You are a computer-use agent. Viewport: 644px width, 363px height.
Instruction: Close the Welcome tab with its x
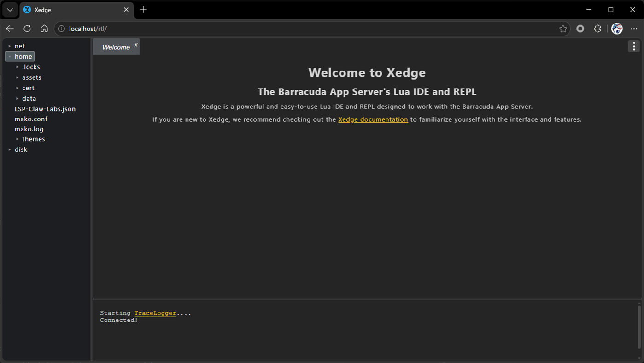tap(136, 45)
